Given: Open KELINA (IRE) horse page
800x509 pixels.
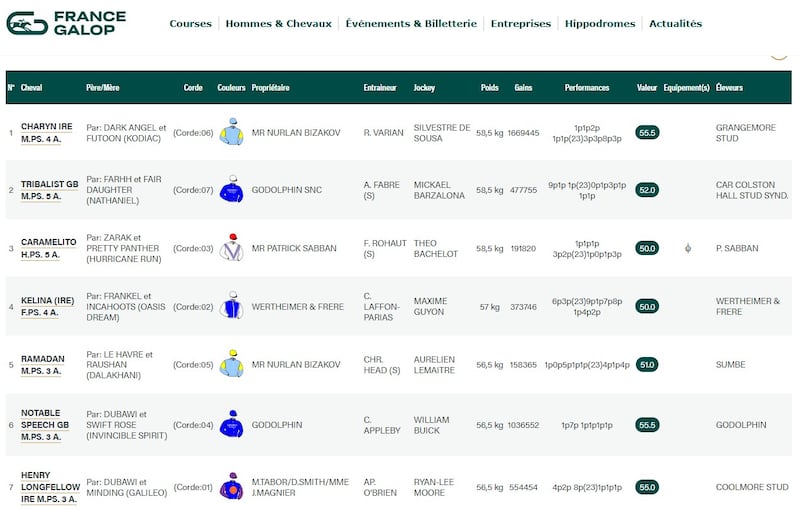Looking at the screenshot, I should [47, 307].
